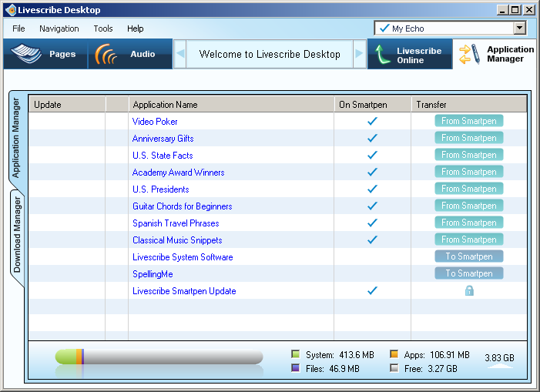Expand the My Echo smartpen dropdown

coord(519,28)
